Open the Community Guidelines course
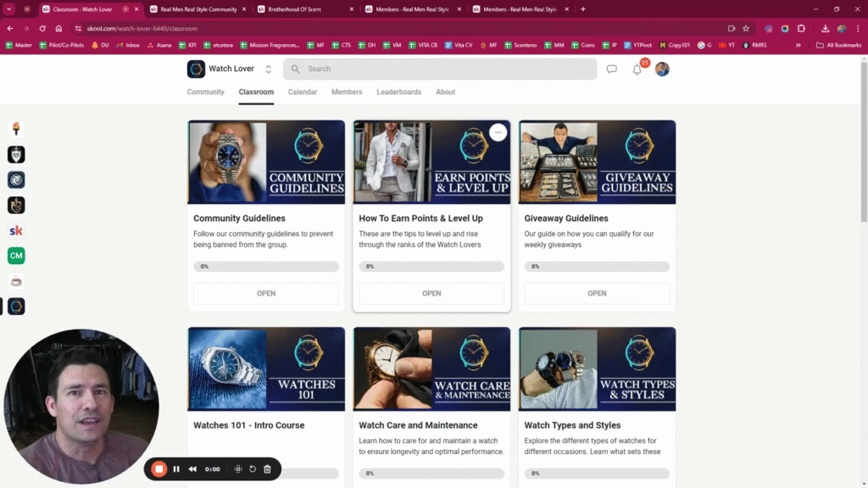Image resolution: width=868 pixels, height=488 pixels. tap(266, 293)
